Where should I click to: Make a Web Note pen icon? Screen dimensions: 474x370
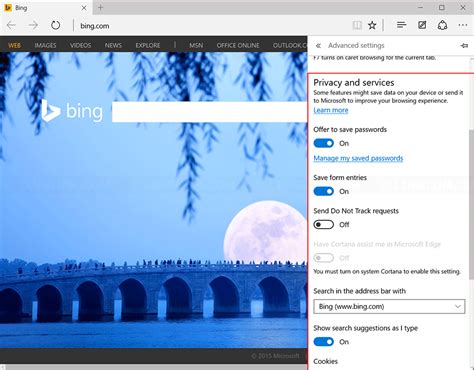click(x=422, y=25)
